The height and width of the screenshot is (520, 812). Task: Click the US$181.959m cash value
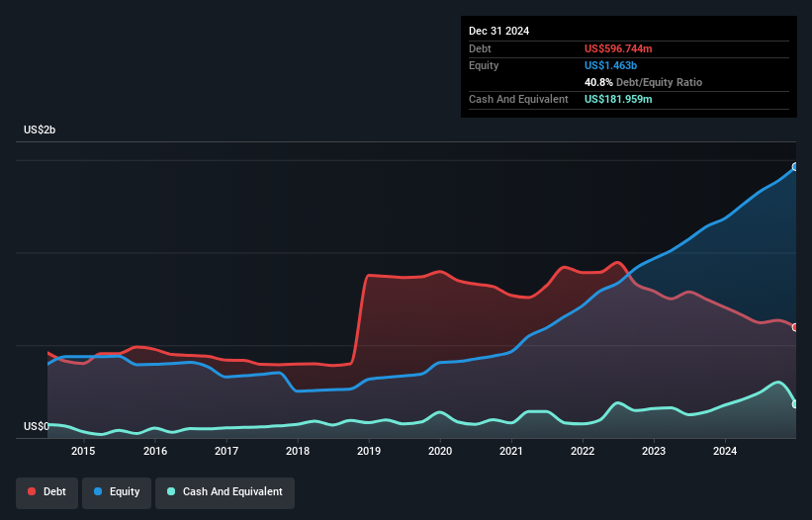pyautogui.click(x=618, y=99)
